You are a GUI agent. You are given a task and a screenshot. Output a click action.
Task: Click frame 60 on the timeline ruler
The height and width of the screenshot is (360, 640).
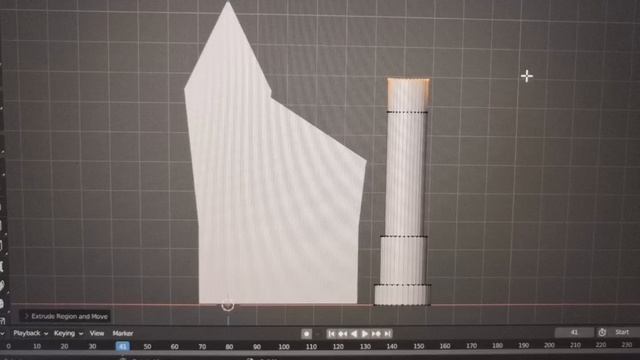pyautogui.click(x=175, y=347)
